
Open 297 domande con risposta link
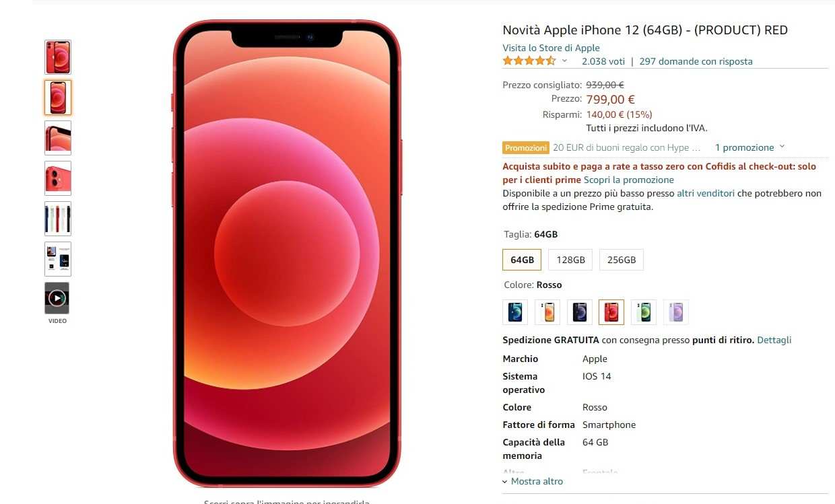[696, 61]
